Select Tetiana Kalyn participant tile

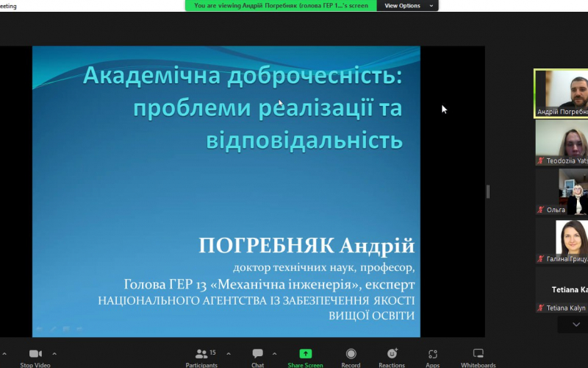click(x=562, y=290)
